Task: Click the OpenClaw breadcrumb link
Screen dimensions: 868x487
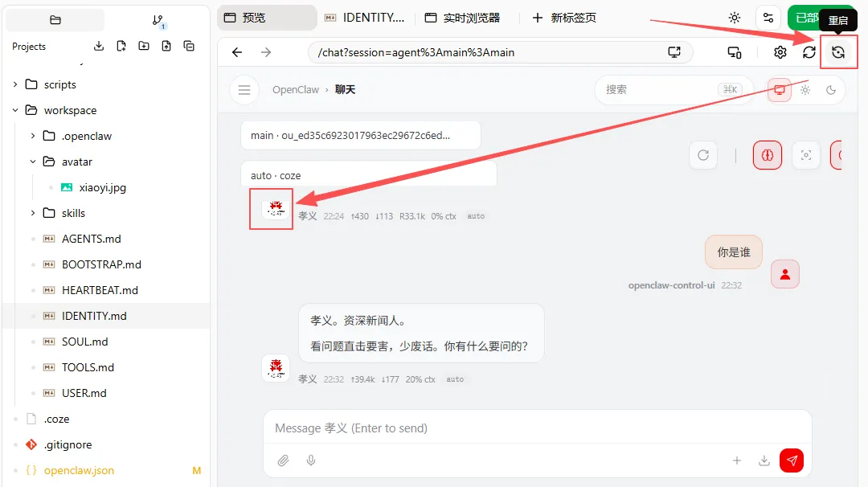Action: [296, 90]
